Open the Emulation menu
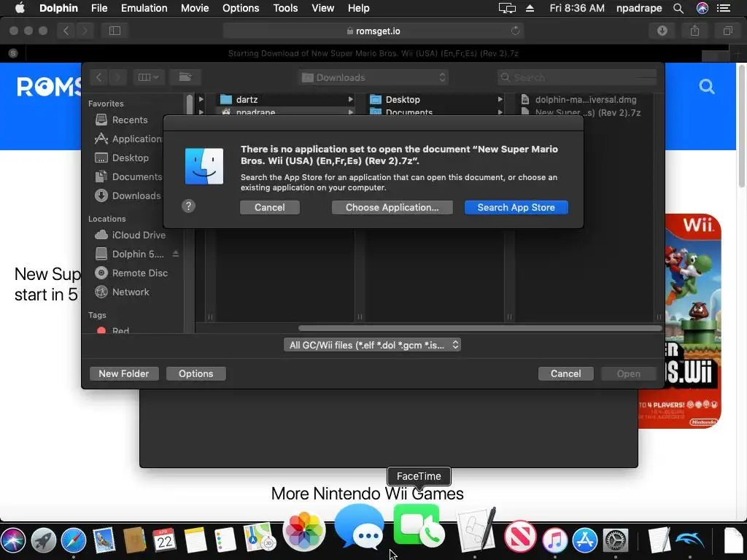The image size is (747, 560). tap(144, 8)
